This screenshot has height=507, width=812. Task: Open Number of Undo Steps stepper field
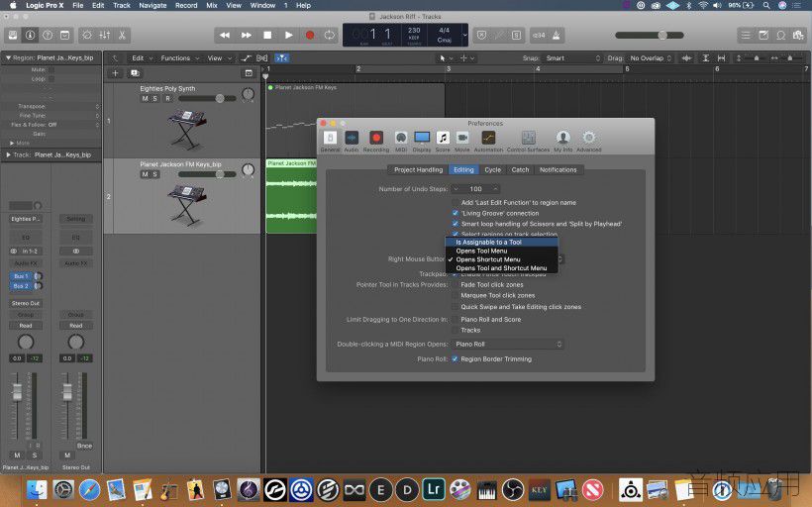pyautogui.click(x=476, y=189)
